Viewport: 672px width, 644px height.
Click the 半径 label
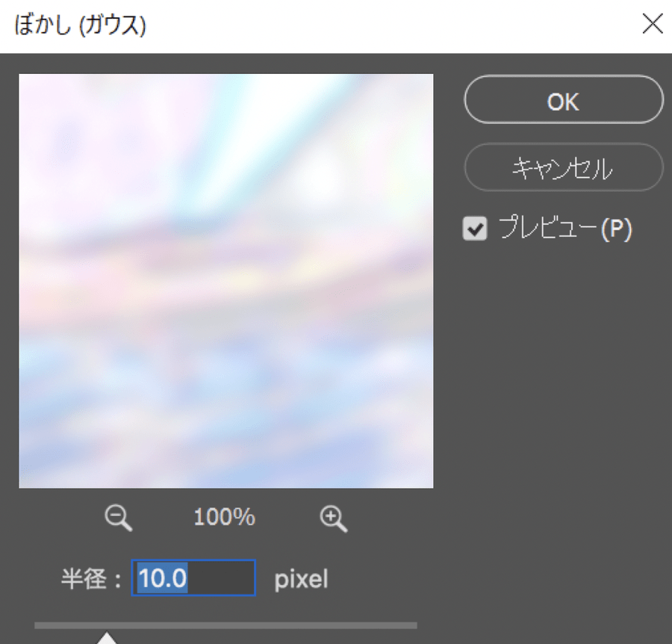point(84,579)
